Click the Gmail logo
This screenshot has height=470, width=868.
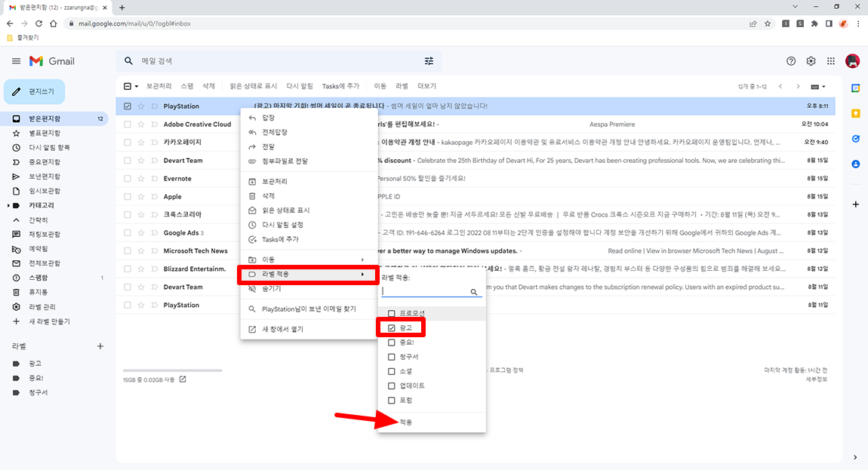coord(51,61)
